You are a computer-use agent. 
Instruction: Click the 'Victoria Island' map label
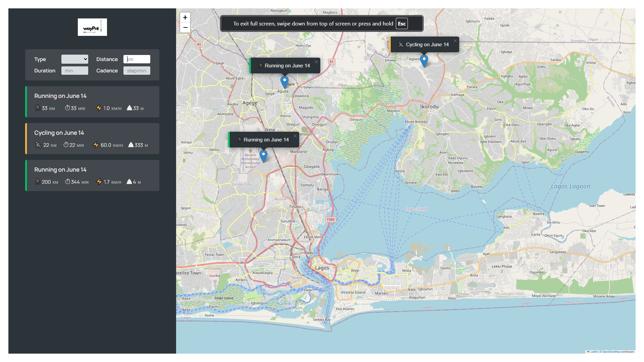point(353,292)
